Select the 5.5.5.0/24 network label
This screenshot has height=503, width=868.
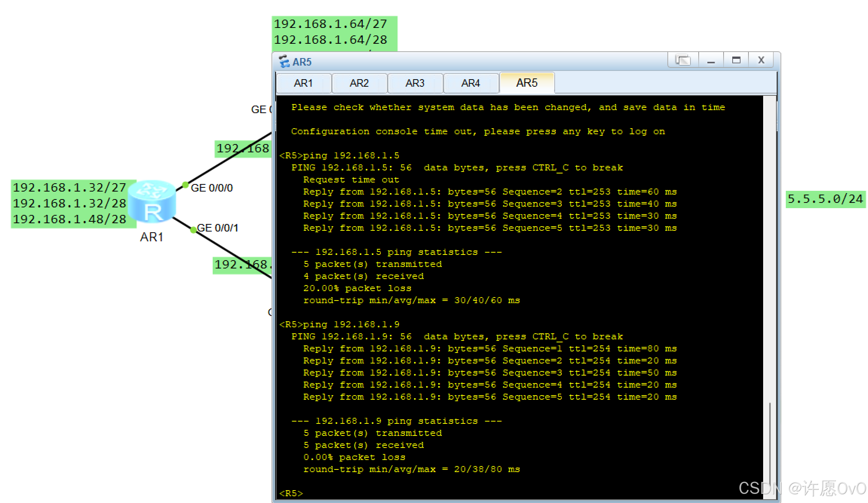[825, 199]
